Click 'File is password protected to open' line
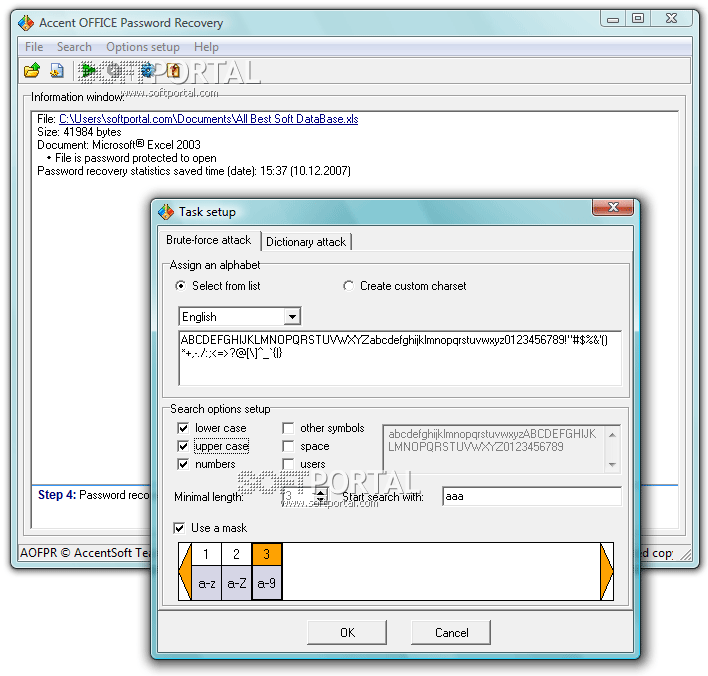This screenshot has height=676, width=708. tap(135, 158)
